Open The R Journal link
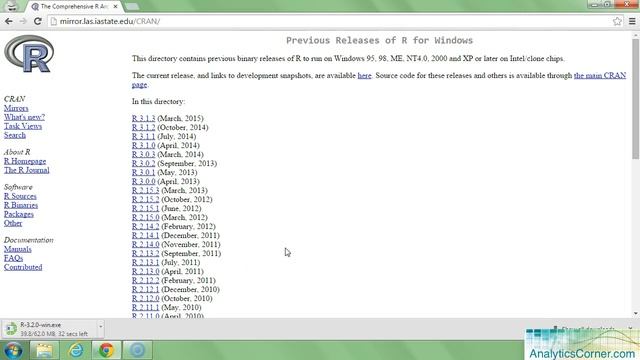This screenshot has height=360, width=640. 27,170
